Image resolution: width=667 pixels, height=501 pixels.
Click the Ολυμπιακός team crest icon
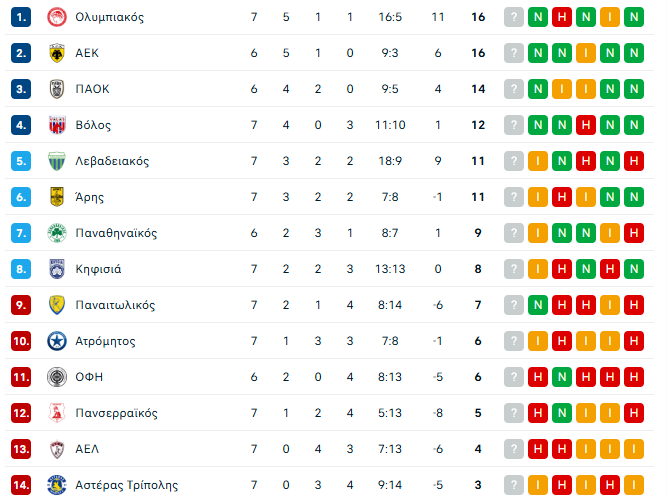pos(56,17)
